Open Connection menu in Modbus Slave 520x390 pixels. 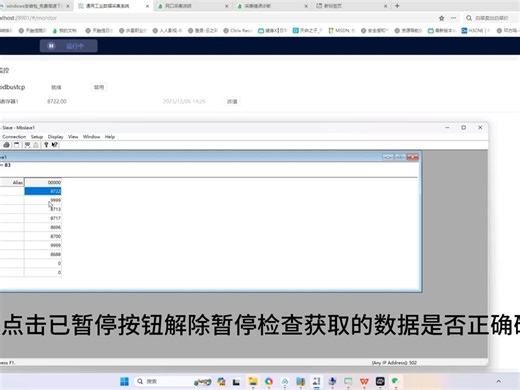[14, 137]
